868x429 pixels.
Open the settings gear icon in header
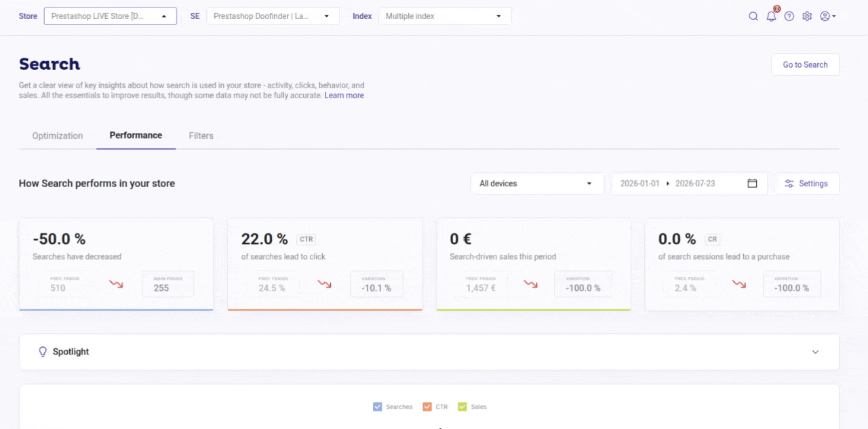(807, 16)
